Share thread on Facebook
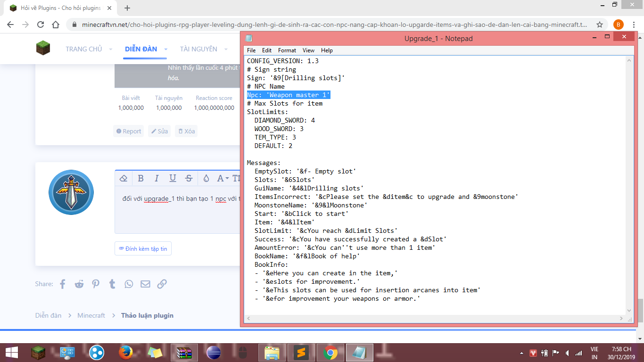This screenshot has width=644, height=362. (x=62, y=284)
